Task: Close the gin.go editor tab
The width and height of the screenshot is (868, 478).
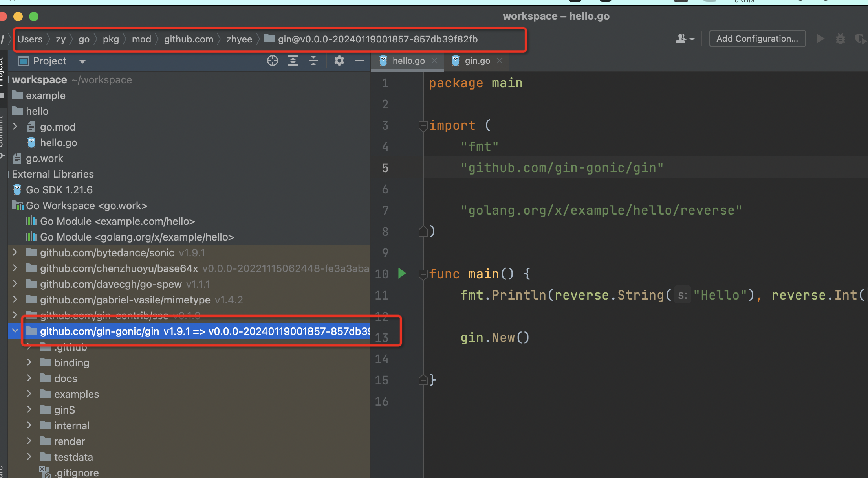Action: pos(500,61)
